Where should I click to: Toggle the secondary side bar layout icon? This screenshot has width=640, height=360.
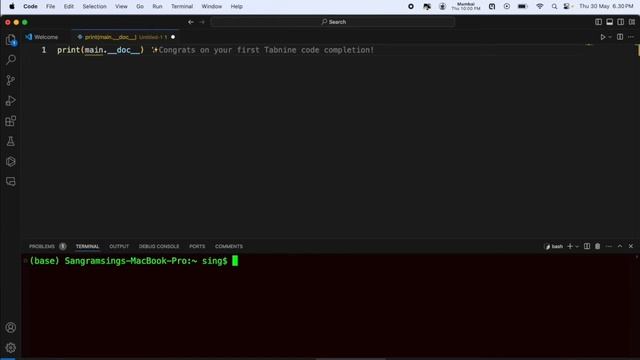(x=620, y=22)
